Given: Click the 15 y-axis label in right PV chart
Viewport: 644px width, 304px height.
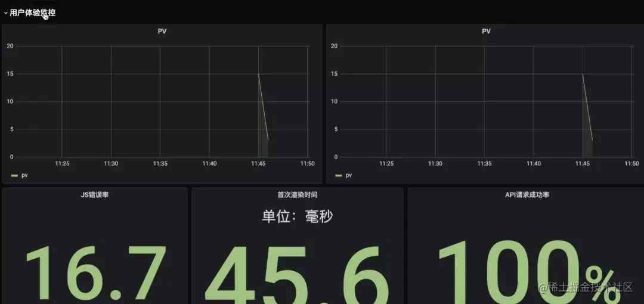Looking at the screenshot, I should pyautogui.click(x=335, y=74).
